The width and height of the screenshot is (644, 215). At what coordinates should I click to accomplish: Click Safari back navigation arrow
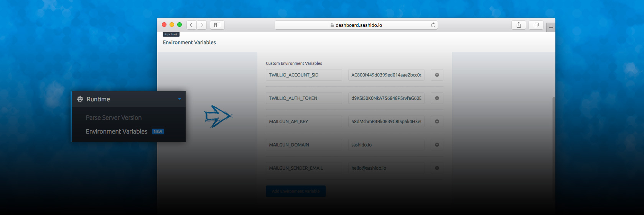coord(191,25)
